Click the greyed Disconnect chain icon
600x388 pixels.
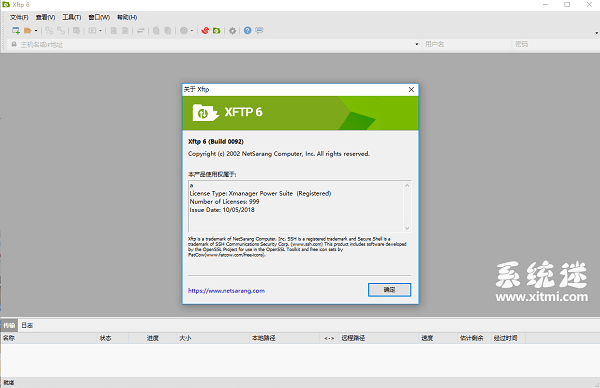(x=61, y=31)
